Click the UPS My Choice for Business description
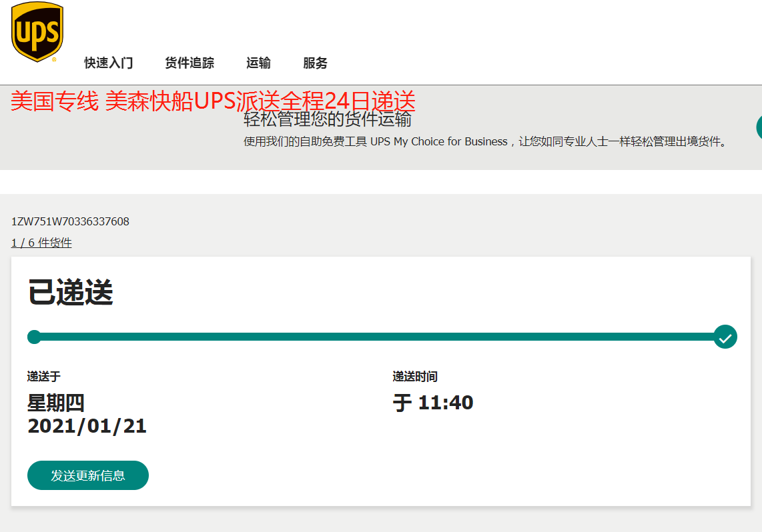This screenshot has width=762, height=532. pos(484,141)
